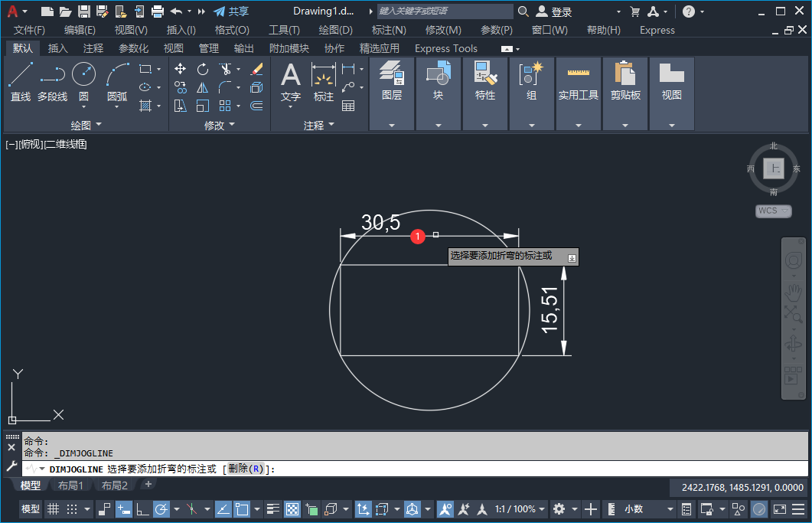Toggle polar tracking in status bar

[x=161, y=509]
